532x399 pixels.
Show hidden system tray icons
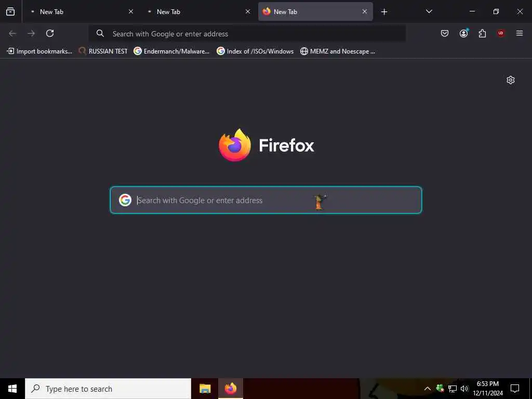coord(428,389)
